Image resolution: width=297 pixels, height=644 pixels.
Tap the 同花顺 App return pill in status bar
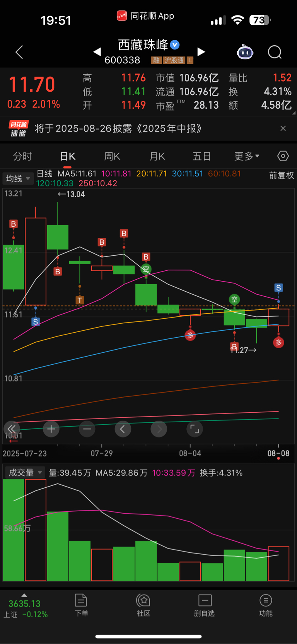point(145,16)
